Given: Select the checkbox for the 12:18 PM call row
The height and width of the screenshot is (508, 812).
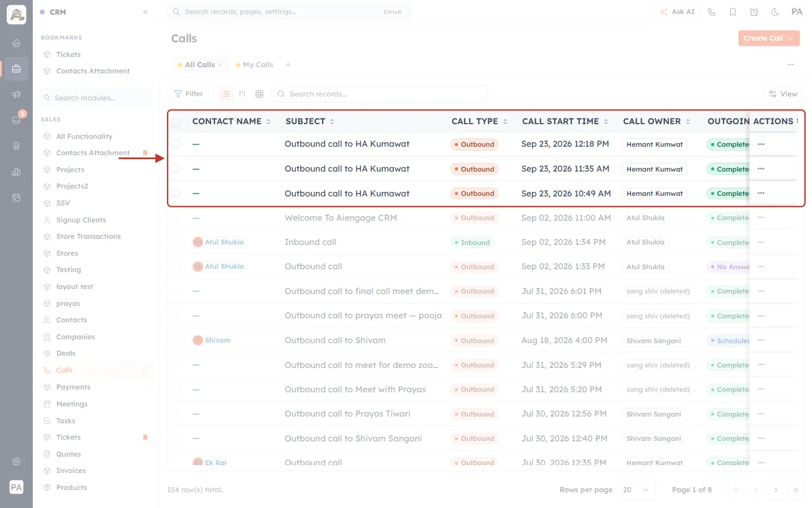Looking at the screenshot, I should (176, 144).
